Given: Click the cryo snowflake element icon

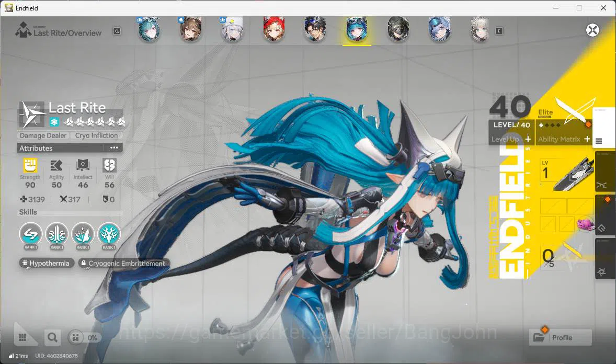Looking at the screenshot, I should [x=54, y=122].
